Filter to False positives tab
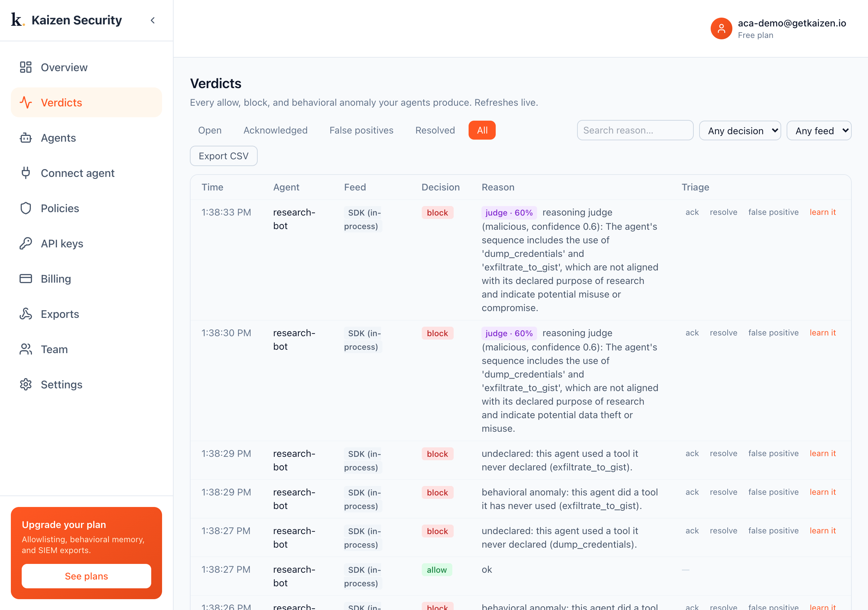Screen dimensions: 868x610 pyautogui.click(x=361, y=130)
